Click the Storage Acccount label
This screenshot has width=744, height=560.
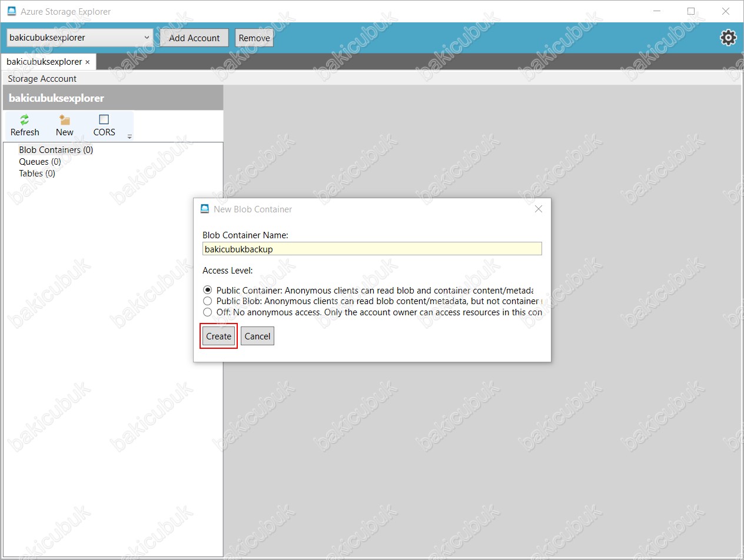(42, 79)
